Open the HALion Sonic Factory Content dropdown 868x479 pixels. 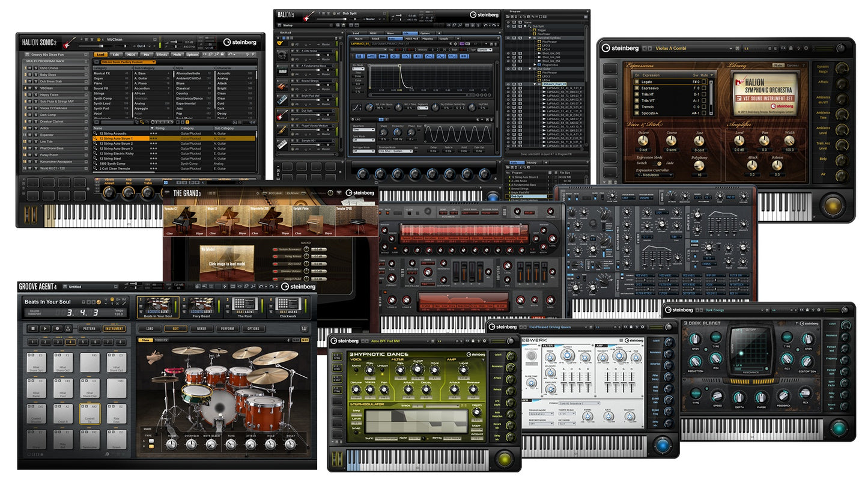pyautogui.click(x=127, y=62)
